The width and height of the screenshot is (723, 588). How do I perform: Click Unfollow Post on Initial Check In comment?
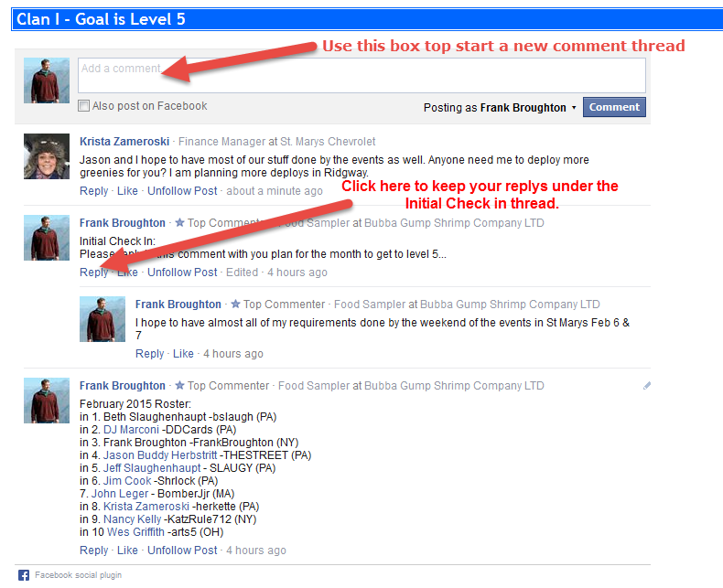tap(182, 273)
